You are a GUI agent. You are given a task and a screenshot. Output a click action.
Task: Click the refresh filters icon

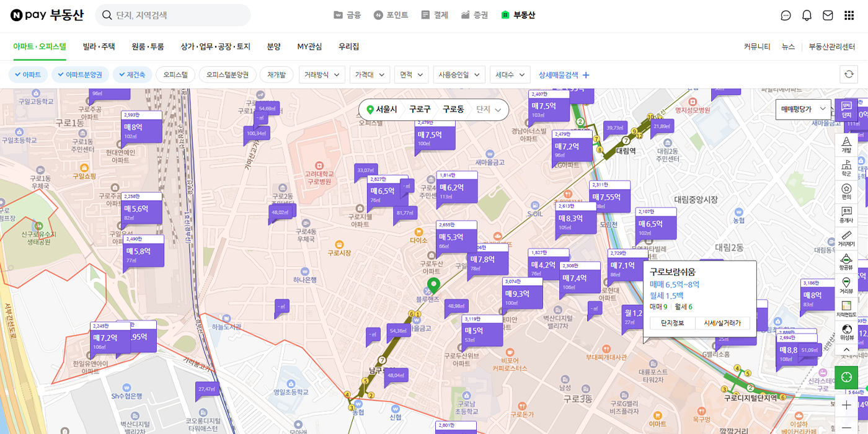[848, 74]
